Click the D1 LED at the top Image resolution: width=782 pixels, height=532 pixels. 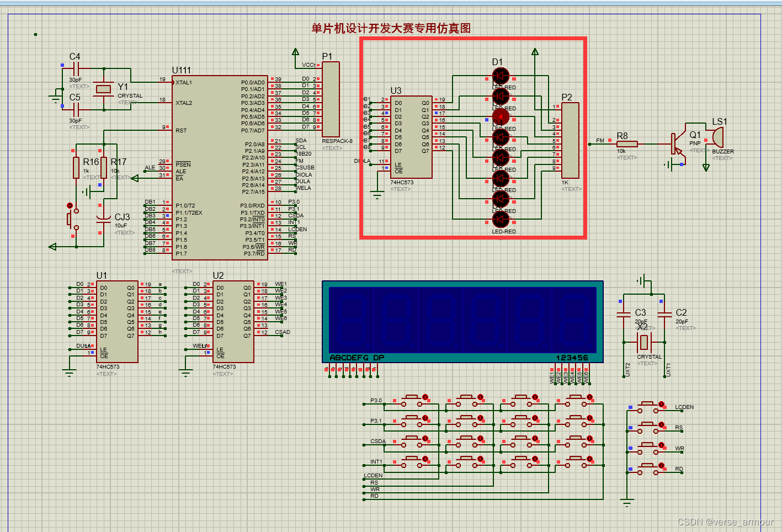click(x=501, y=76)
